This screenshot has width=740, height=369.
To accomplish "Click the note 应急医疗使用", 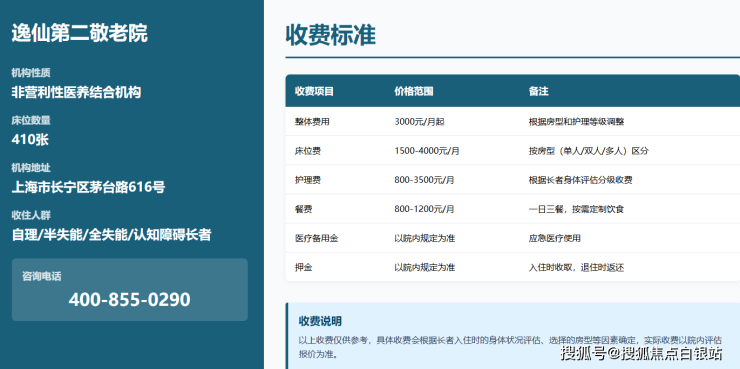I will (x=555, y=238).
